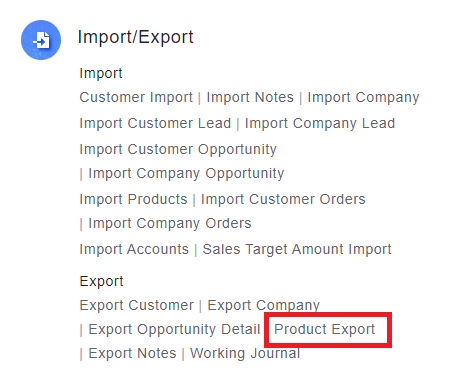Select Sales Target Amount Import
This screenshot has width=457, height=384.
(x=297, y=249)
